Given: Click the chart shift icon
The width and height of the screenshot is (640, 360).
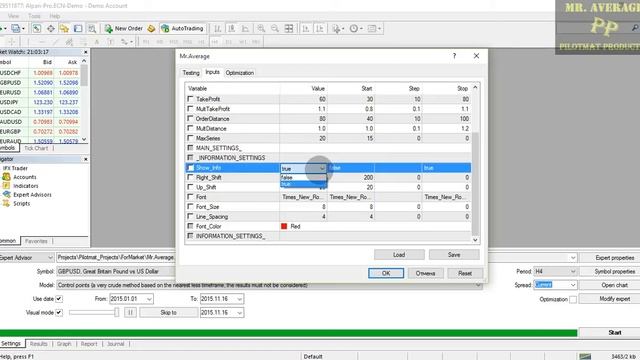Looking at the screenshot, I should [320, 29].
